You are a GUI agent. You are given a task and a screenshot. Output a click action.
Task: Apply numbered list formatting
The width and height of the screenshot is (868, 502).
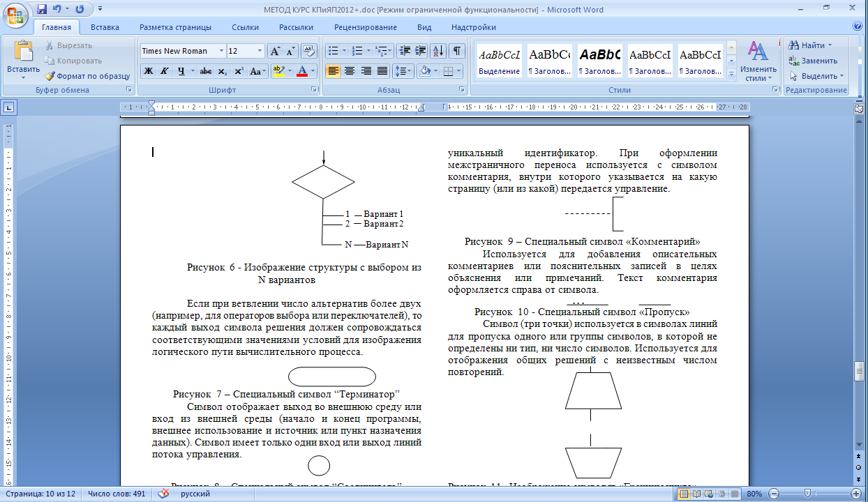(357, 51)
